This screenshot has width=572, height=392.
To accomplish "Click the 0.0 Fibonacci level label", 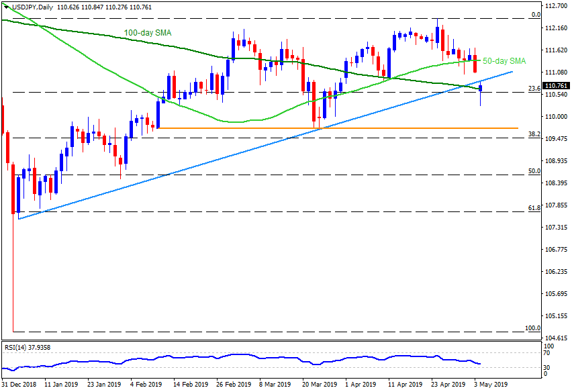I will (536, 14).
